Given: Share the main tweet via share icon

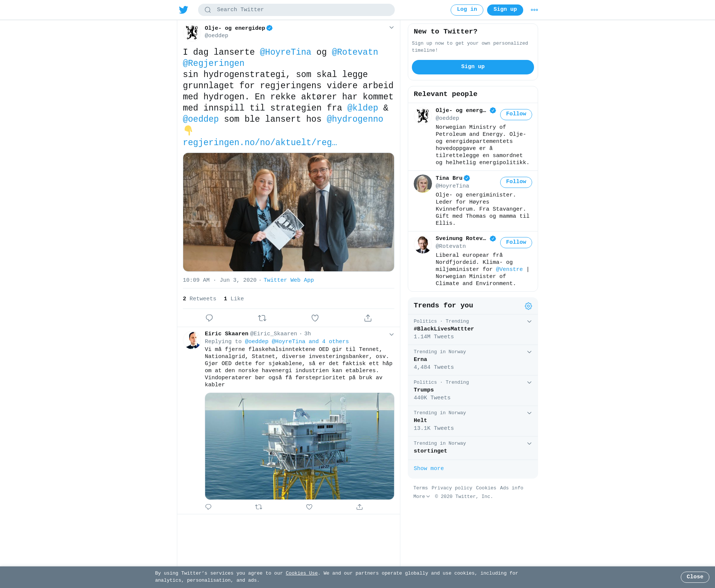Looking at the screenshot, I should point(368,318).
